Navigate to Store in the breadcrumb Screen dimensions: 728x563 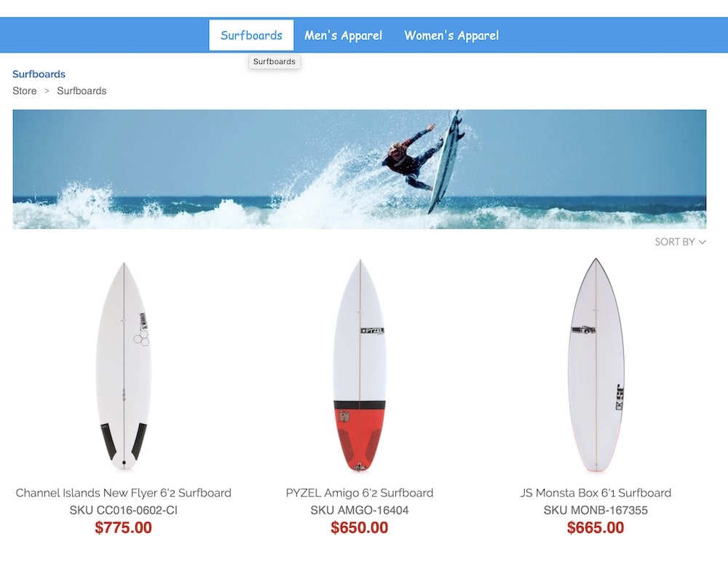tap(24, 91)
